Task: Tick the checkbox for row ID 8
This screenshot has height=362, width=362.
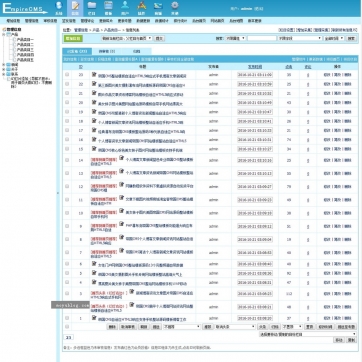Action: (x=67, y=239)
